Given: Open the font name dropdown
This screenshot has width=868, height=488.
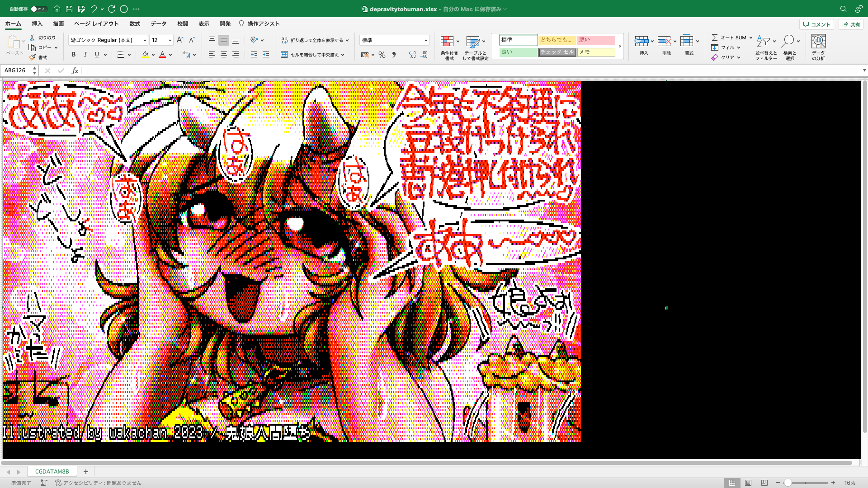Looking at the screenshot, I should [x=145, y=40].
